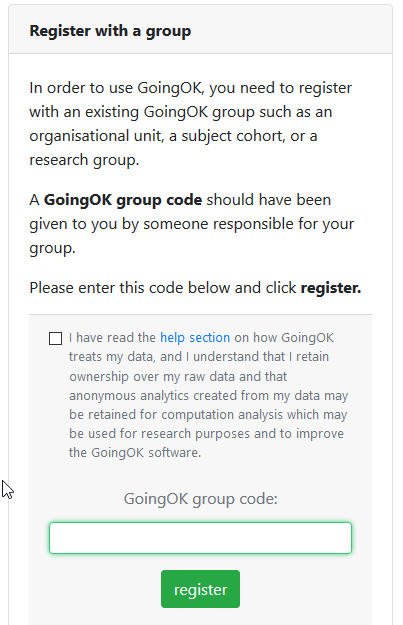Click 'anonymous analytics created from my data' line

point(208,395)
